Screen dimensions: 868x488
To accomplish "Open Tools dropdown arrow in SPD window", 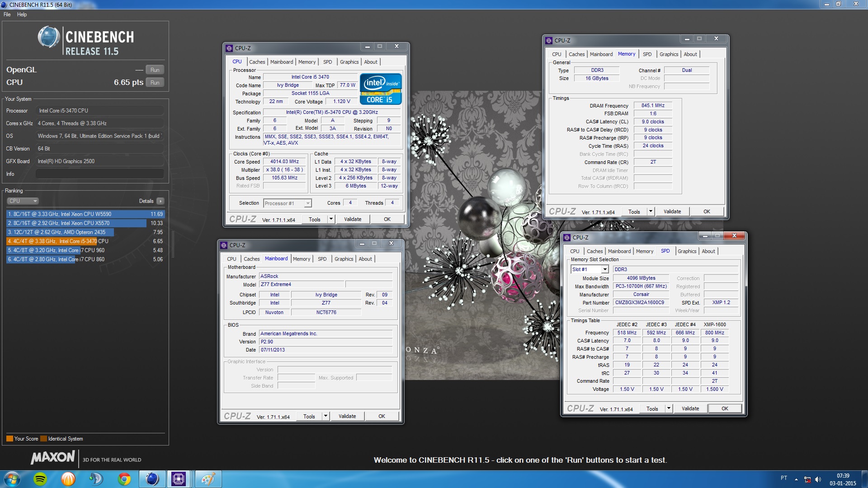I will (x=669, y=408).
